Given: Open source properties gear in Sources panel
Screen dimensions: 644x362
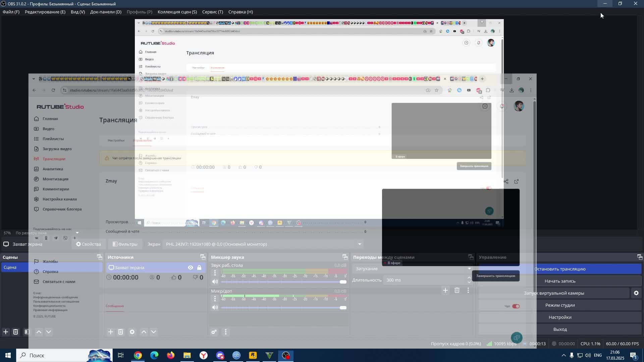Looking at the screenshot, I should coord(132,332).
